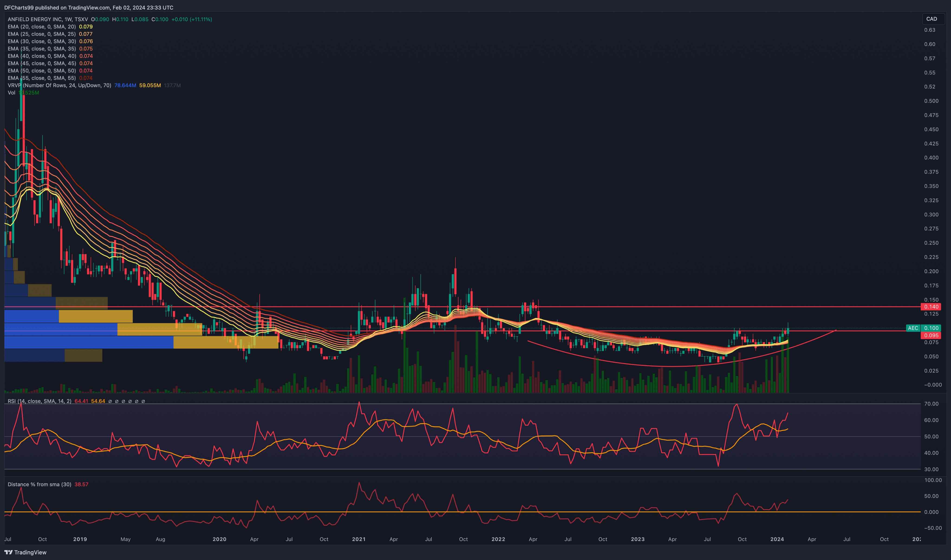The height and width of the screenshot is (560, 951).
Task: Click the red 0.095 price line label
Action: (x=931, y=336)
